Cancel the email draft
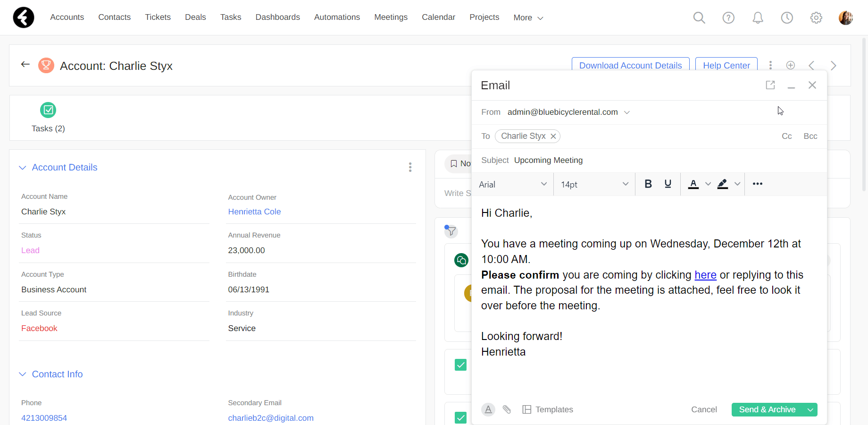This screenshot has width=868, height=425. point(704,409)
